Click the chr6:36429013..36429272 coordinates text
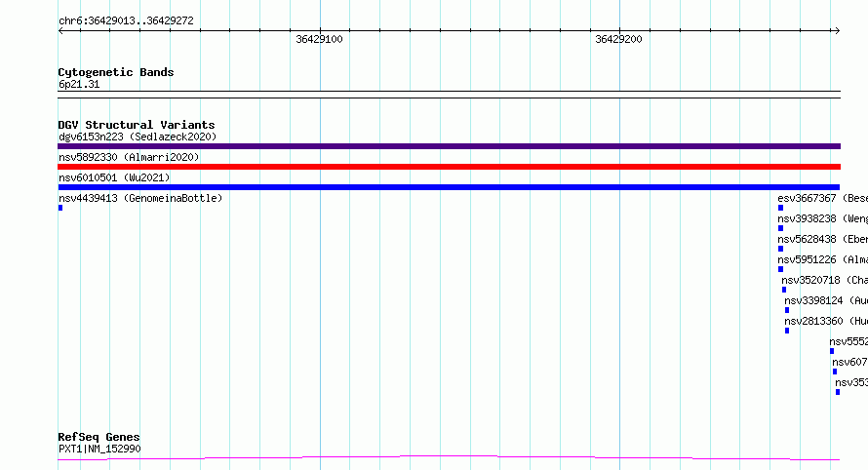The image size is (868, 470). tap(126, 20)
